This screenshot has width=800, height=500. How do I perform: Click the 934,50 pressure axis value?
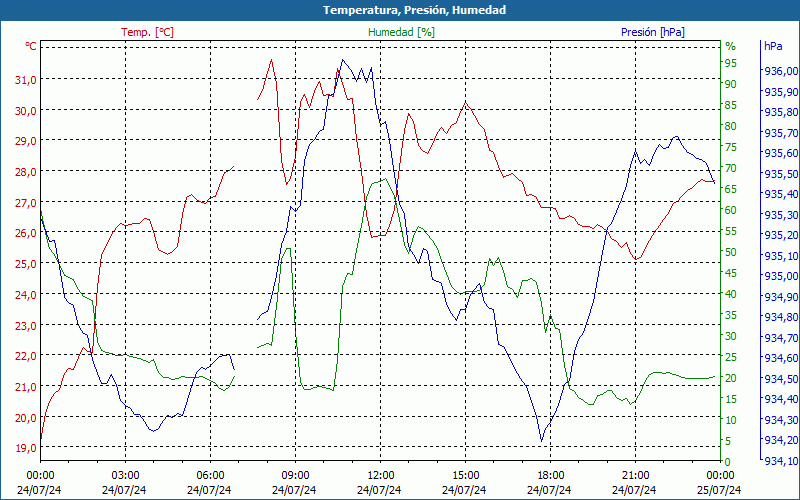[x=781, y=379]
